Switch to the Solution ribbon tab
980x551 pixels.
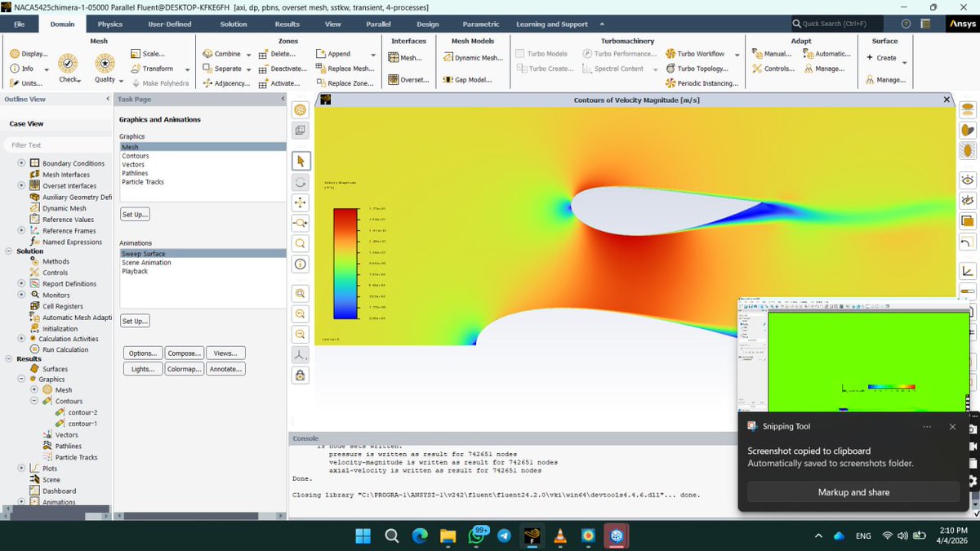[x=234, y=24]
